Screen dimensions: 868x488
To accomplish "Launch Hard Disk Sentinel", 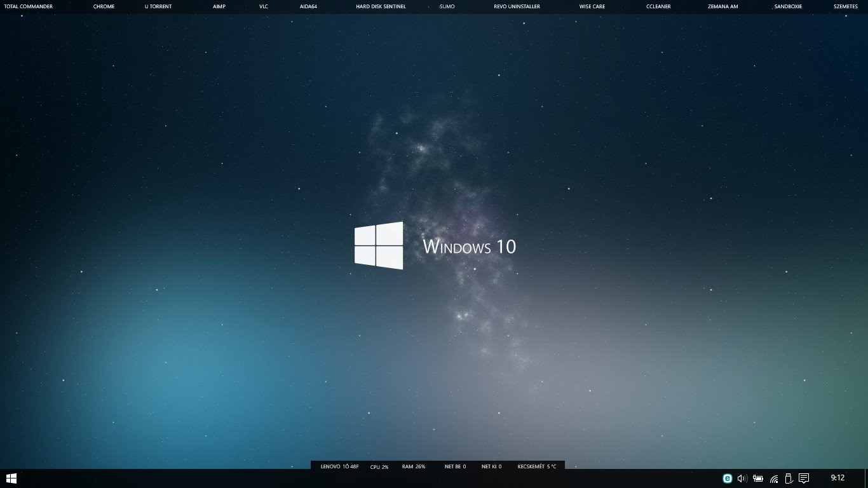I will point(381,6).
